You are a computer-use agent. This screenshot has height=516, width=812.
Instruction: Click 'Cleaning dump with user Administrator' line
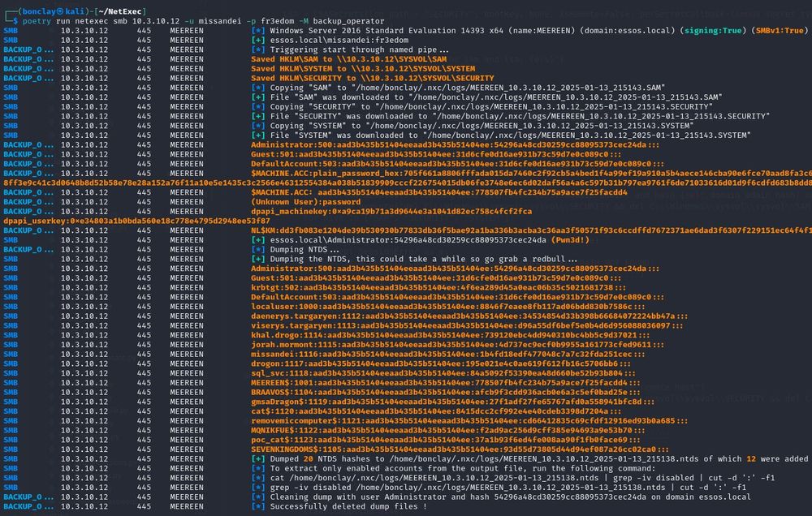(510, 497)
